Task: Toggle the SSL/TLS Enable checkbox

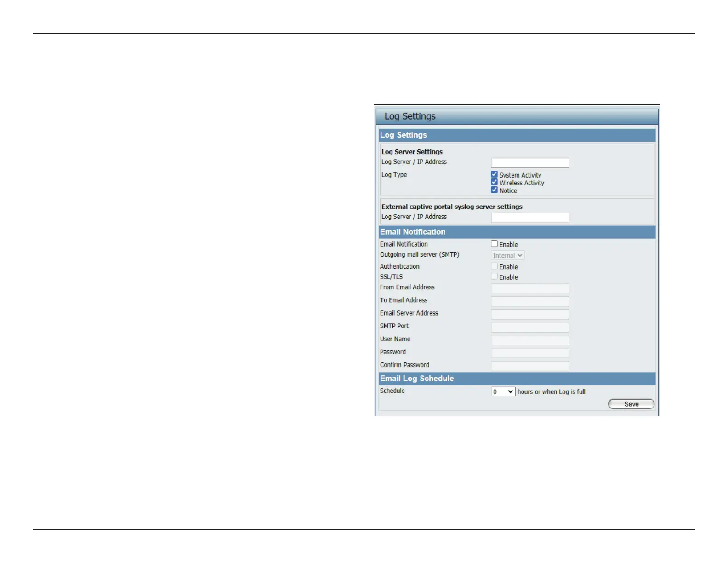Action: coord(494,276)
